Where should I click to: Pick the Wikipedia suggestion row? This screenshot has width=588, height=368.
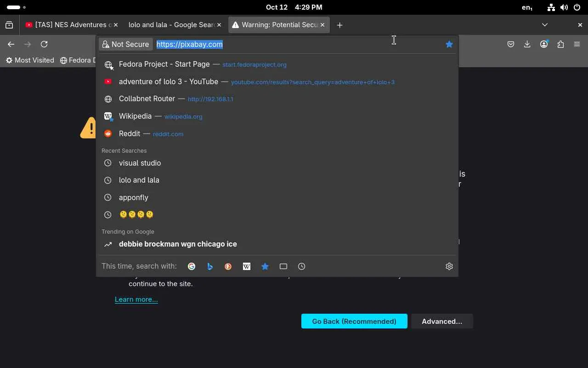pos(277,116)
